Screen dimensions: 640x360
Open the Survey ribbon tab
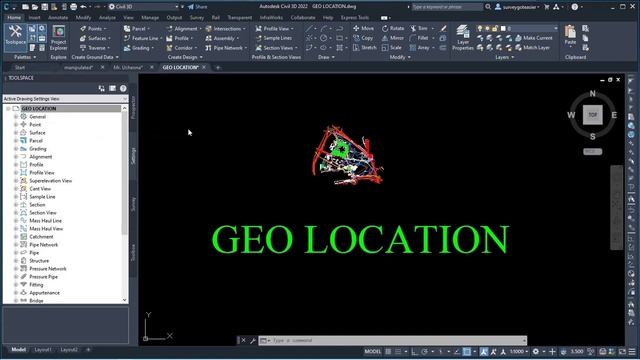[x=197, y=18]
